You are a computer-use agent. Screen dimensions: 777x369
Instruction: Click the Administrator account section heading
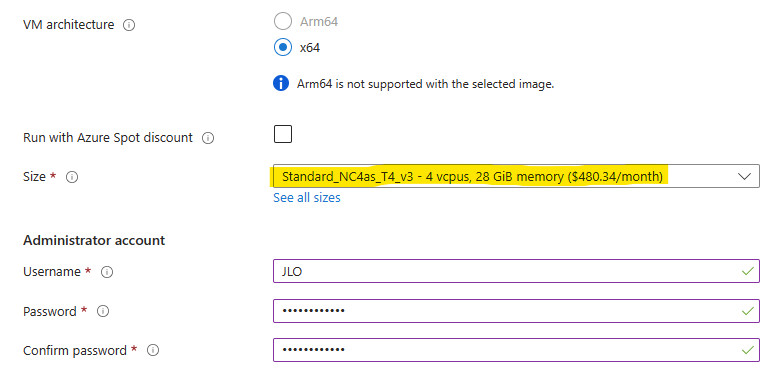point(94,241)
